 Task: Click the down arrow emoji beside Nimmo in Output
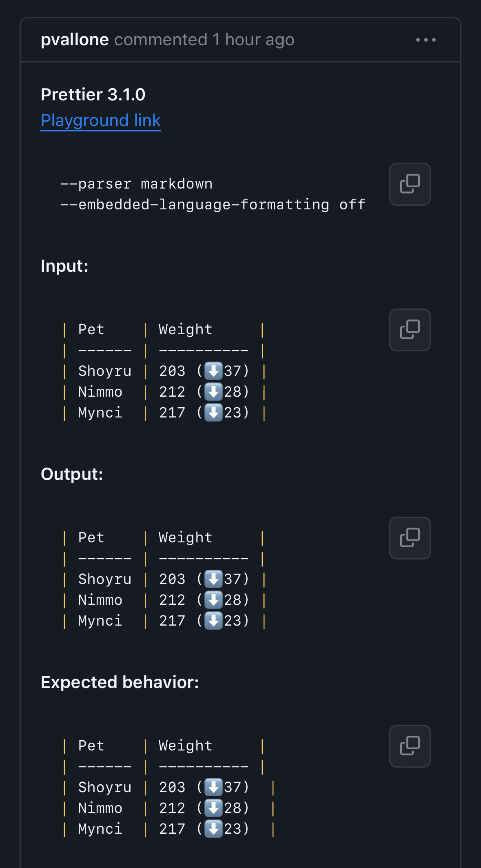pos(214,599)
